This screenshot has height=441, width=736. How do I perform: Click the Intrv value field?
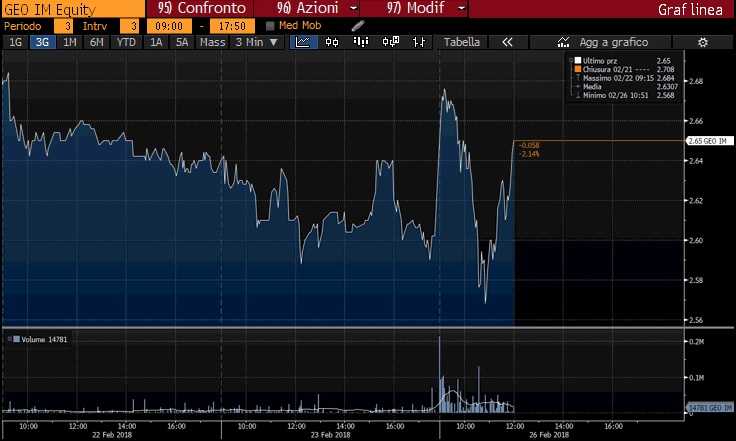tap(130, 26)
